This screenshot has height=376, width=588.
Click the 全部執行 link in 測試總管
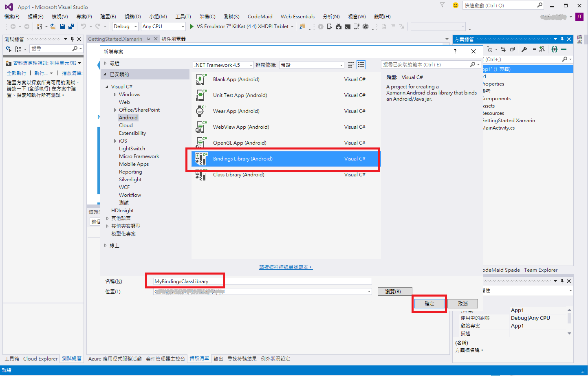pyautogui.click(x=16, y=73)
